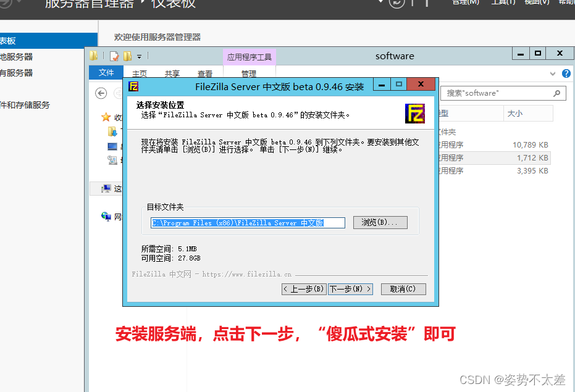This screenshot has width=575, height=392.
Task: Expand the Explorer ribbon with the chevron
Action: (553, 73)
